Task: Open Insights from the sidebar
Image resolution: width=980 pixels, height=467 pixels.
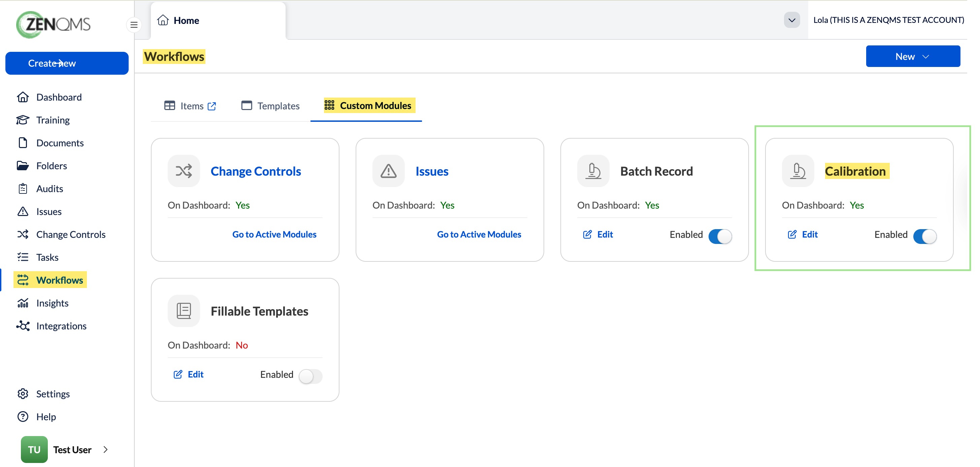Action: coord(52,303)
